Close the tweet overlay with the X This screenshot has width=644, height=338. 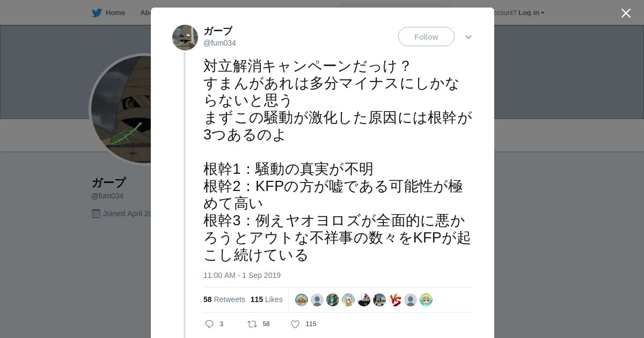[626, 13]
